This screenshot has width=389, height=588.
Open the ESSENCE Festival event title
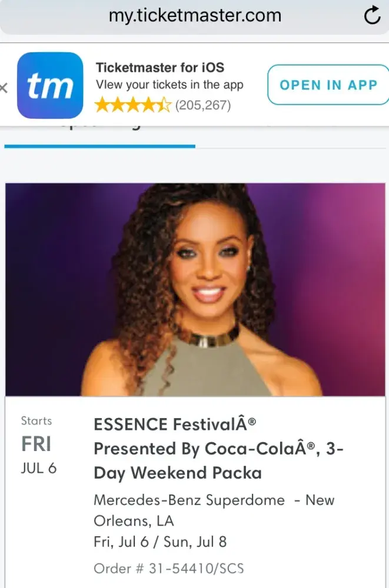pos(219,449)
